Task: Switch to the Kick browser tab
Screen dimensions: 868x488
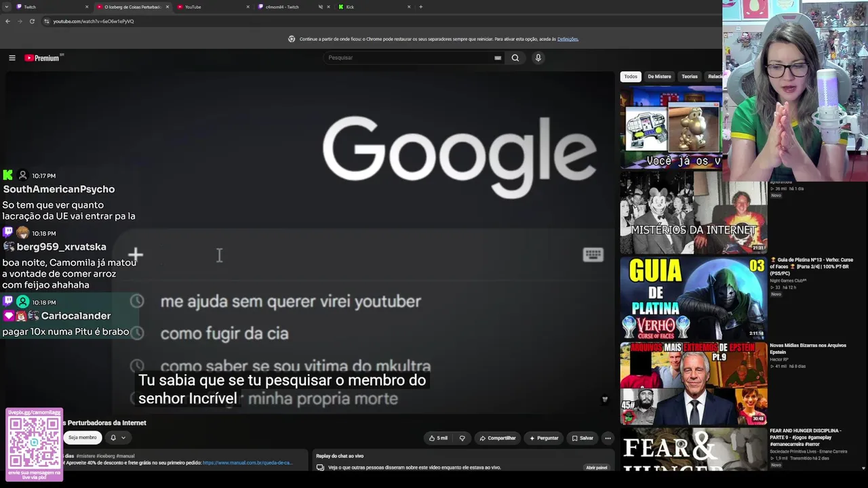Action: point(374,7)
